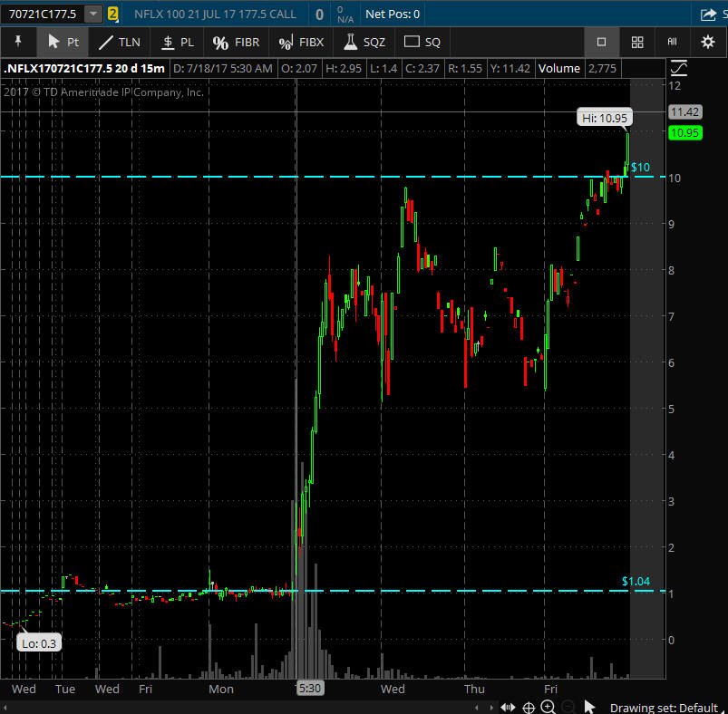Click the 'Lo: 0.3' price bubble

(x=39, y=643)
